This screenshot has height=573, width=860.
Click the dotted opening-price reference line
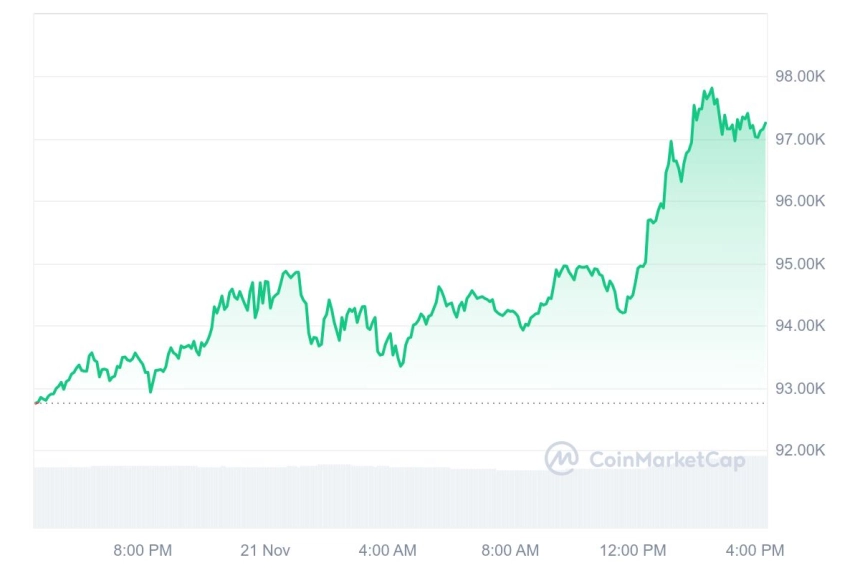[400, 403]
